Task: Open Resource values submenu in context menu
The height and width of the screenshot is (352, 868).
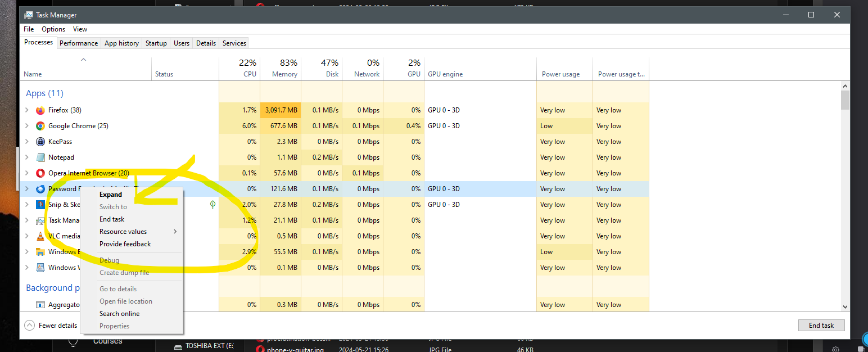Action: point(132,232)
